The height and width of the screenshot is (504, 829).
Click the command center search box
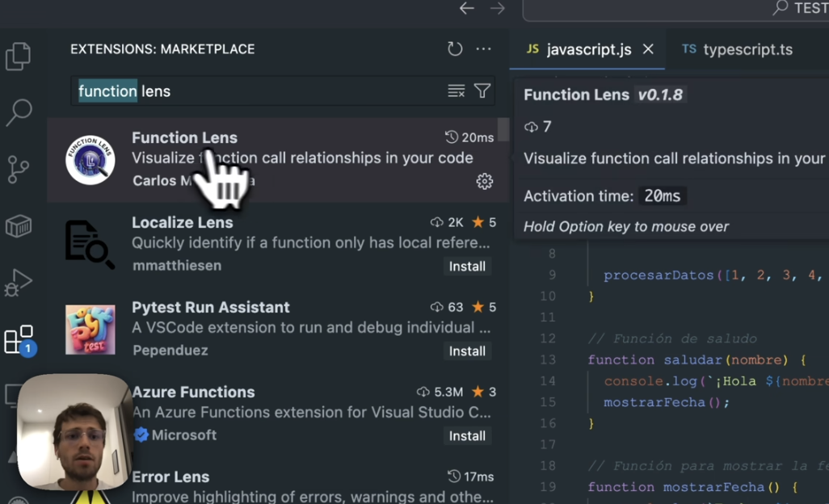(x=675, y=10)
